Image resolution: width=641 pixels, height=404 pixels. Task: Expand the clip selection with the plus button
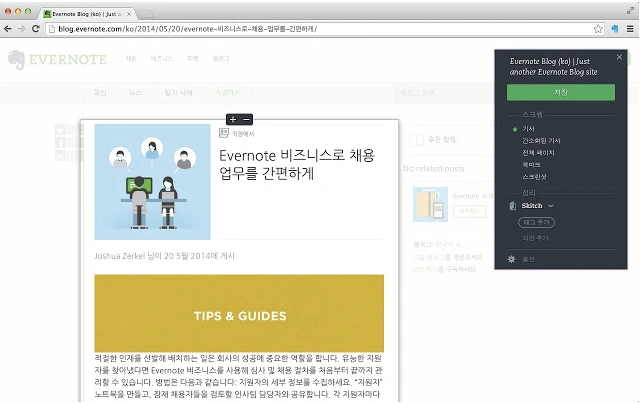[233, 119]
